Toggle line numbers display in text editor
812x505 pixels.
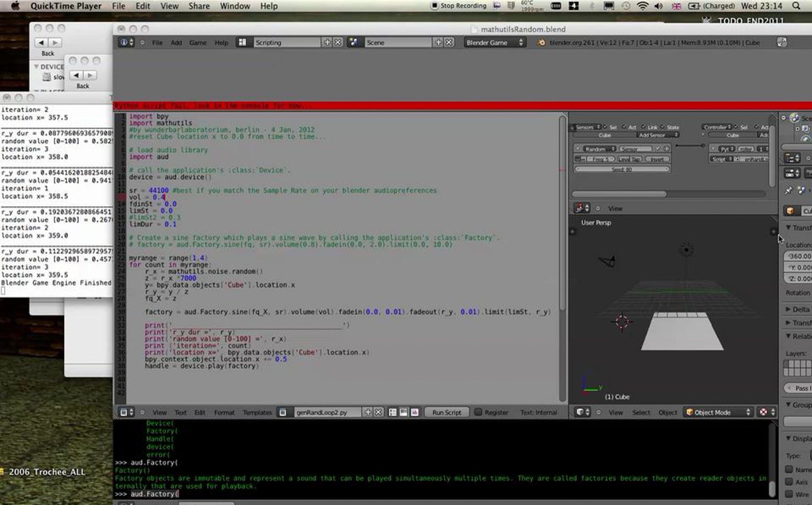tap(392, 412)
